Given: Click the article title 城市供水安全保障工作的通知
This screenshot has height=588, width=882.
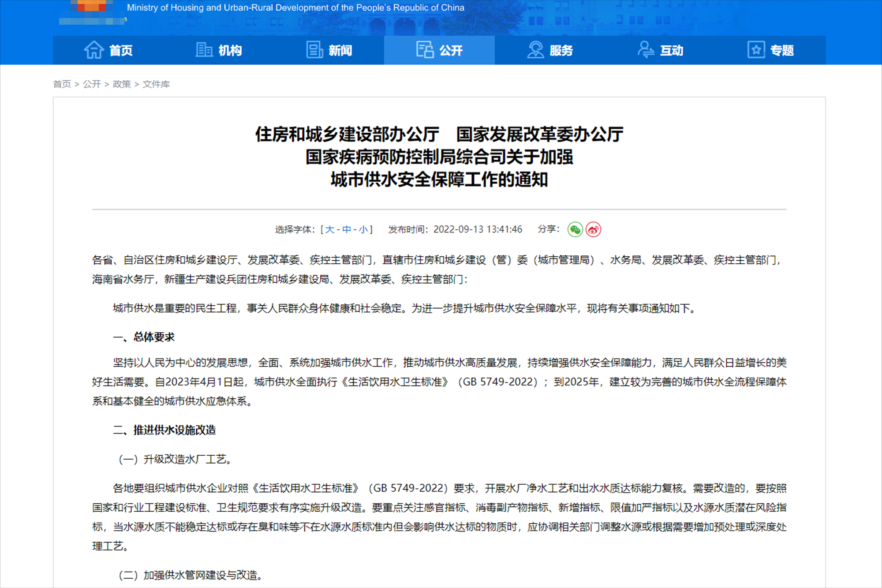Looking at the screenshot, I should click(439, 180).
